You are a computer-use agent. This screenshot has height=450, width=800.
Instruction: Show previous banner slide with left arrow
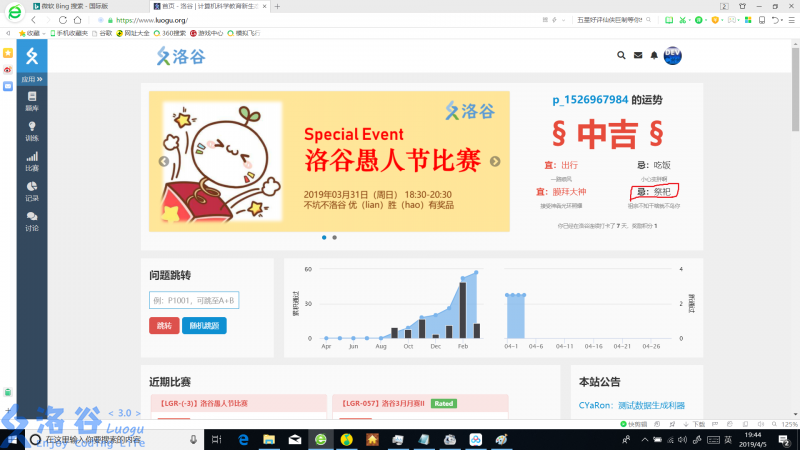(x=164, y=161)
